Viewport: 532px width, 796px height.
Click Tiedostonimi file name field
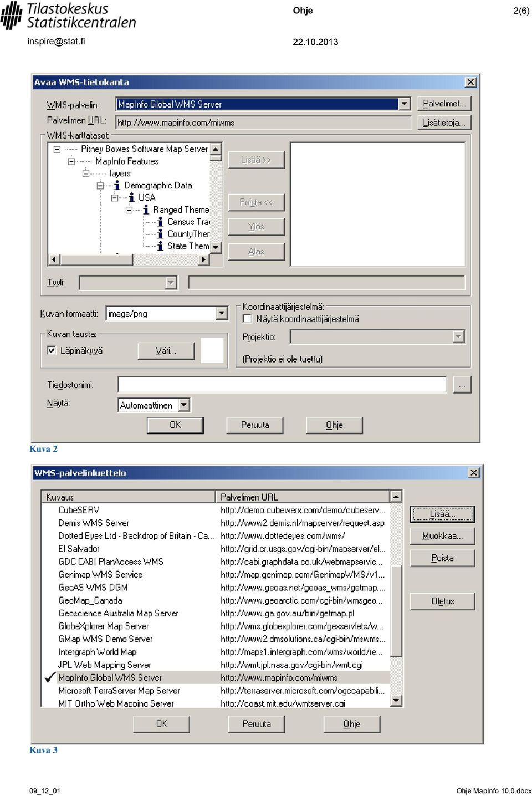coord(282,384)
